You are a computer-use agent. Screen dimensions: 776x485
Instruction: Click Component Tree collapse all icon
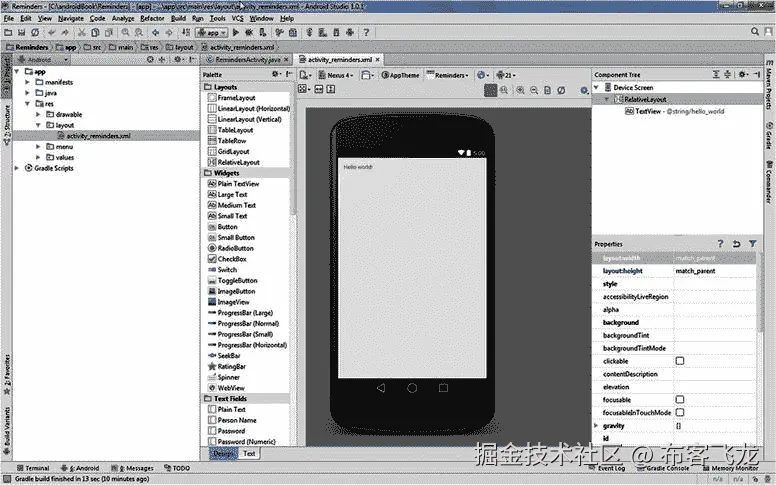(x=728, y=74)
